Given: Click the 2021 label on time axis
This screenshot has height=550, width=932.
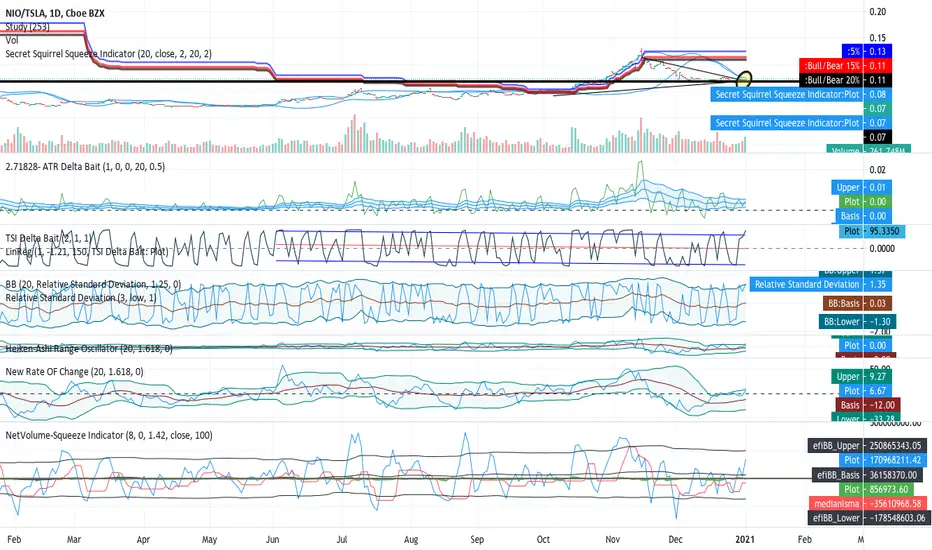Looking at the screenshot, I should (745, 539).
